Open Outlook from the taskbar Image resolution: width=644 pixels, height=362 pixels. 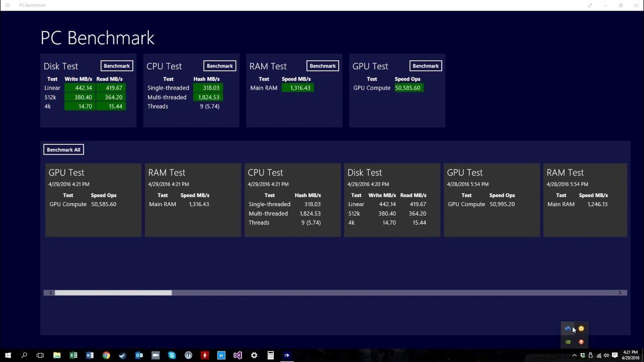pos(139,355)
